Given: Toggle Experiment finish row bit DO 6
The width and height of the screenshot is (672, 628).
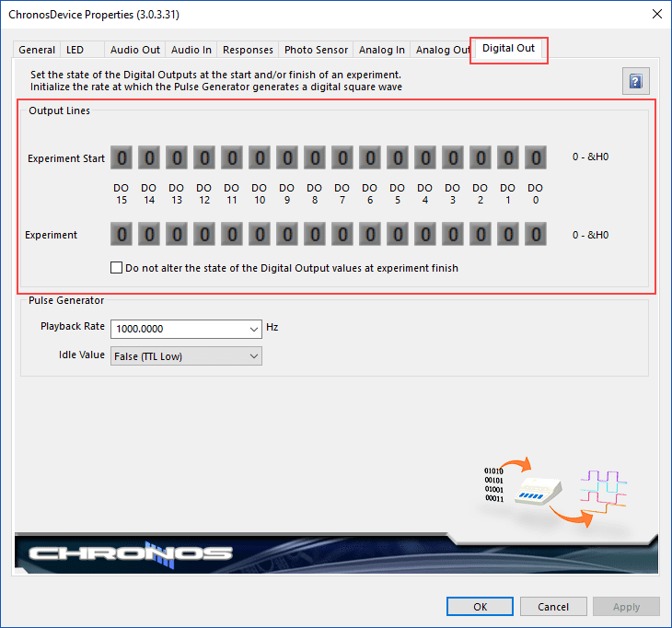Looking at the screenshot, I should [370, 234].
